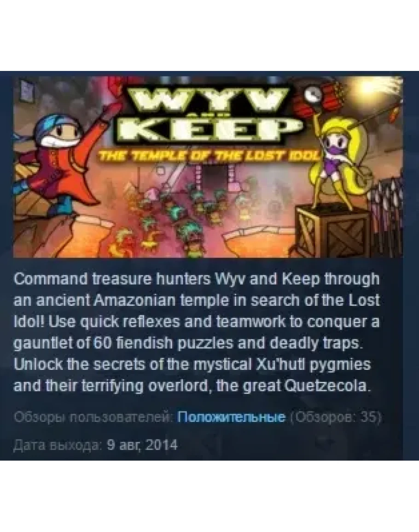Image resolution: width=419 pixels, height=532 pixels.
Task: Click the Wyv and Keep banner image
Action: click(208, 167)
